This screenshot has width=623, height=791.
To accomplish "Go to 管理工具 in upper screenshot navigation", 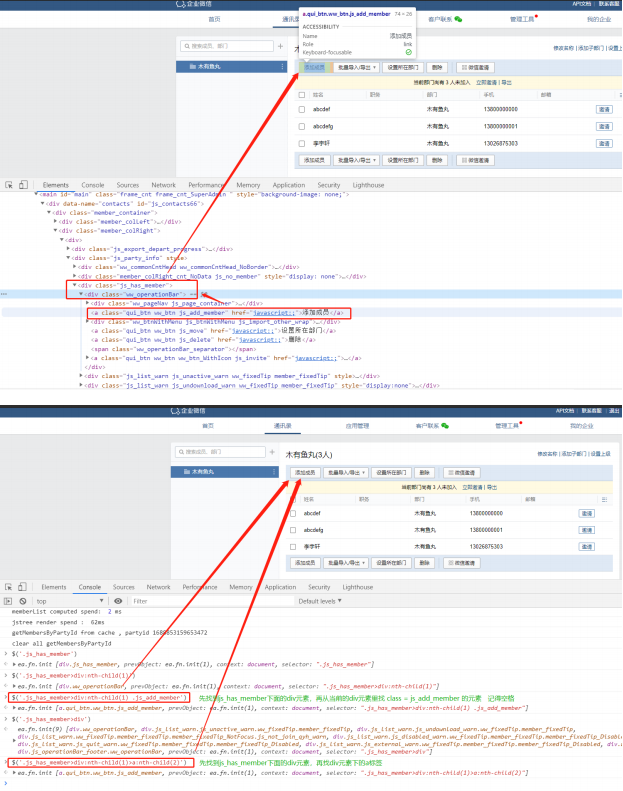I will pos(522,19).
